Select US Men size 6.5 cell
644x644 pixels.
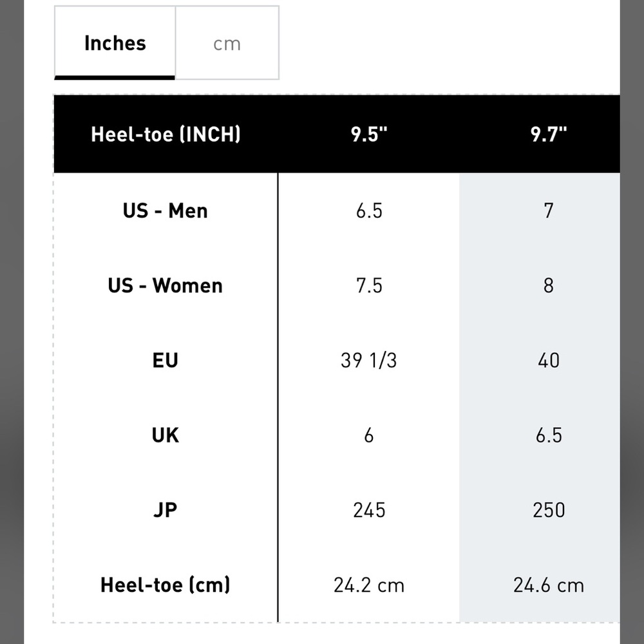[x=369, y=211]
